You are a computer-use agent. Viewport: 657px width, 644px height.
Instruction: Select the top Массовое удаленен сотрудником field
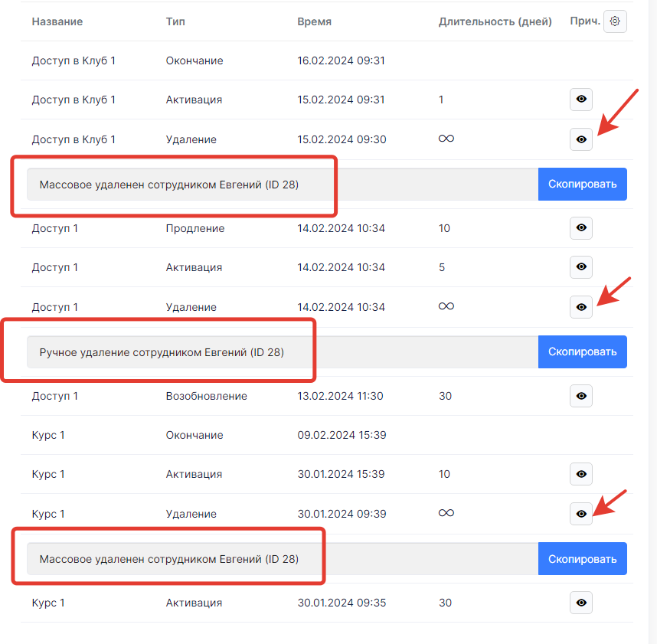[282, 185]
